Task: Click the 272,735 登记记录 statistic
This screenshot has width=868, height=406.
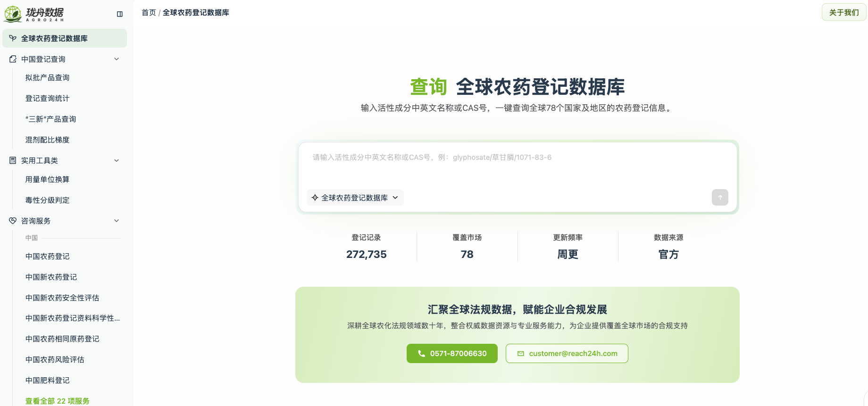Action: [x=367, y=247]
